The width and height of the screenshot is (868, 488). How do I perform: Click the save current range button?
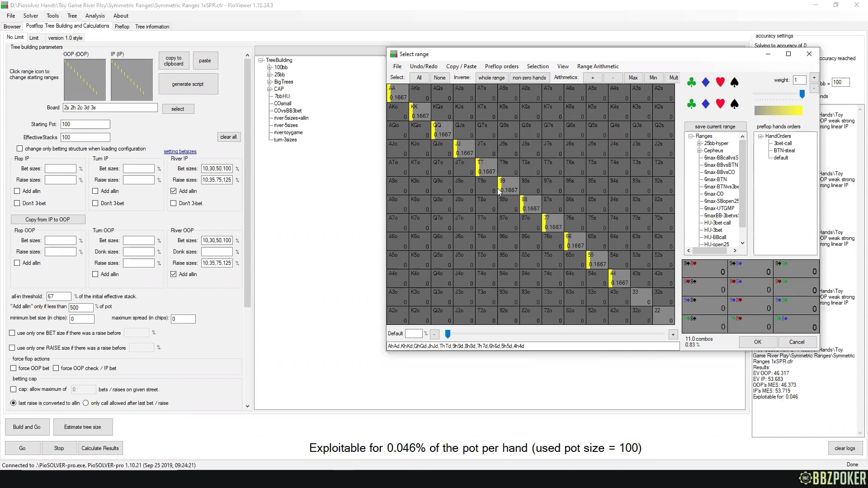click(x=715, y=127)
